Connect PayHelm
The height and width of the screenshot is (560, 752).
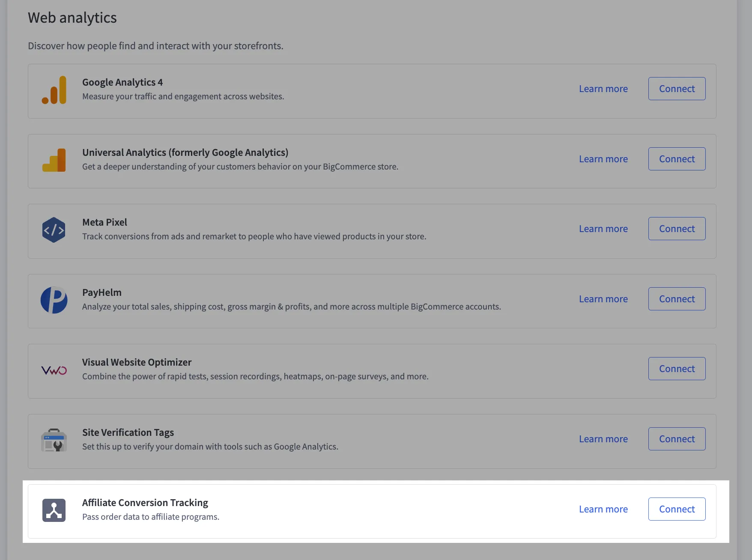pos(677,299)
